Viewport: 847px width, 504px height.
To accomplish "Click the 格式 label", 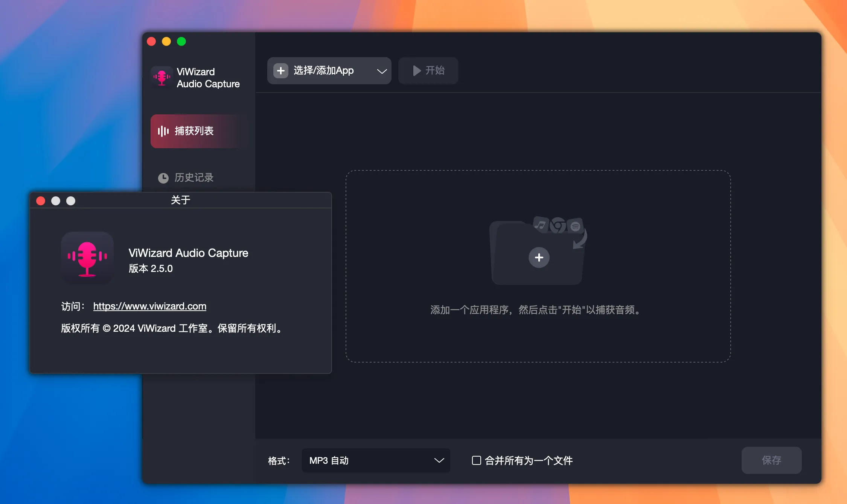I will (279, 461).
